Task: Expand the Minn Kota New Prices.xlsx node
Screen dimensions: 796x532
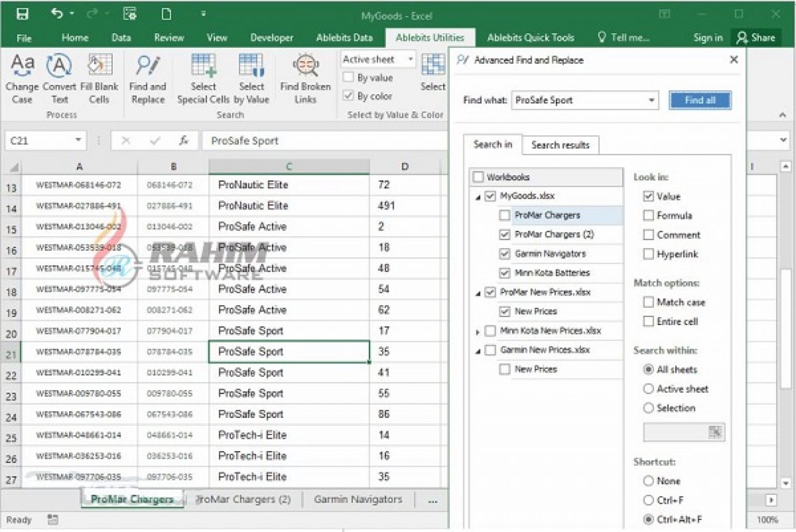Action: [477, 332]
